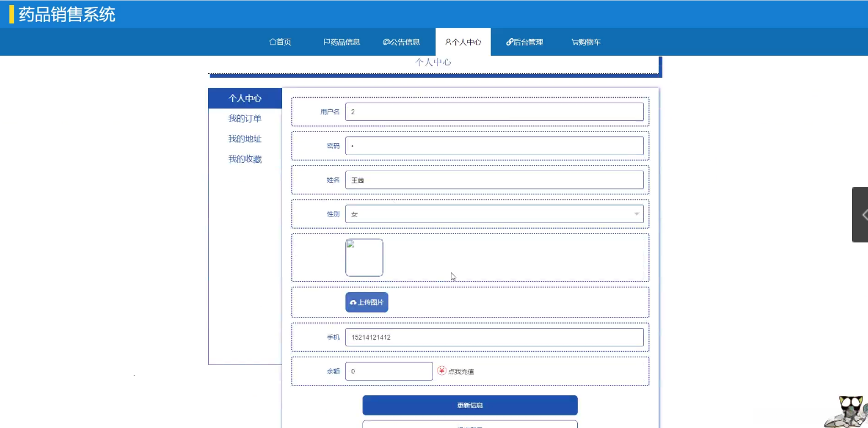Image resolution: width=868 pixels, height=428 pixels.
Task: Open the 购物车 shopping cart
Action: tap(586, 42)
